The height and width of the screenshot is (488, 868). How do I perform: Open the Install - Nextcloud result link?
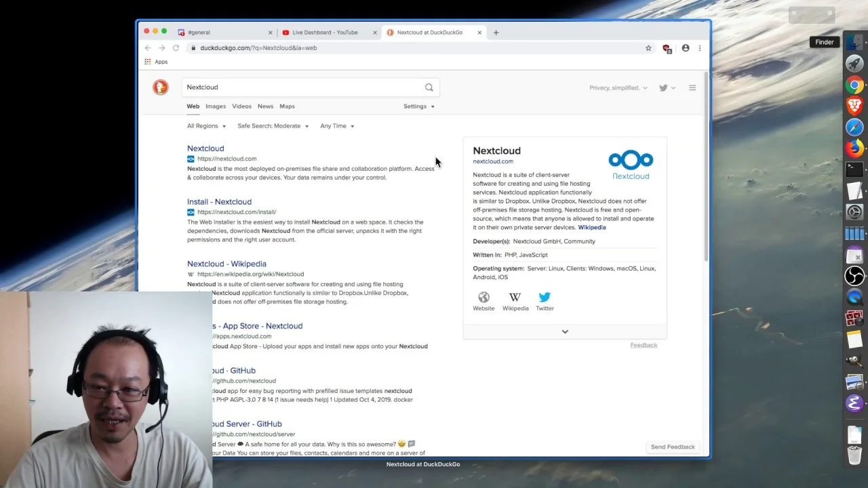tap(219, 202)
